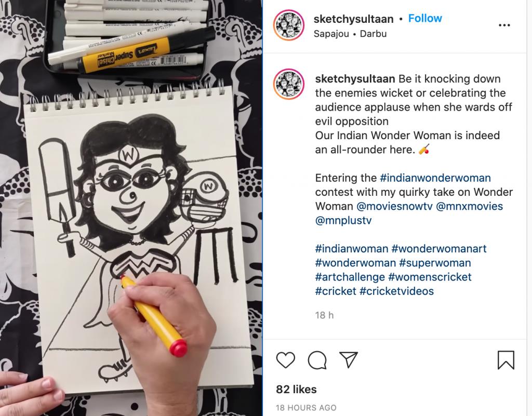Click the 18 HOURS AGO timestamp
The image size is (532, 416).
click(x=306, y=408)
